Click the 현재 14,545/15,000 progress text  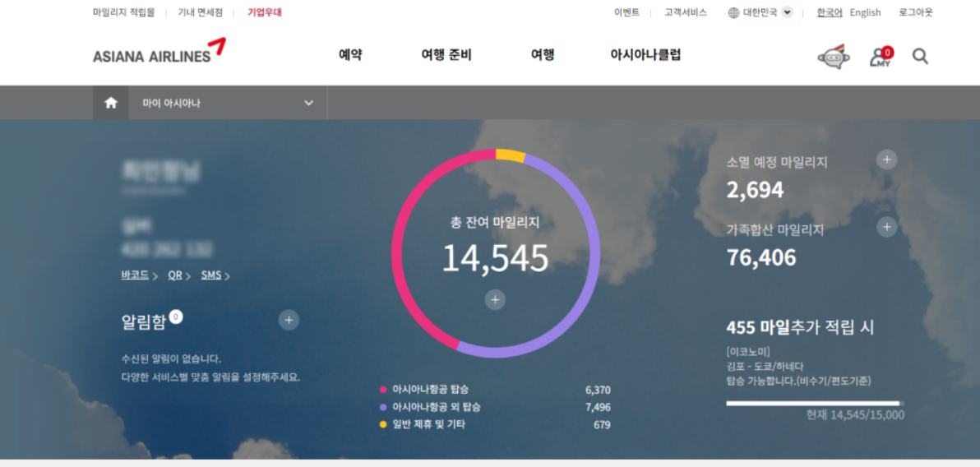[855, 415]
